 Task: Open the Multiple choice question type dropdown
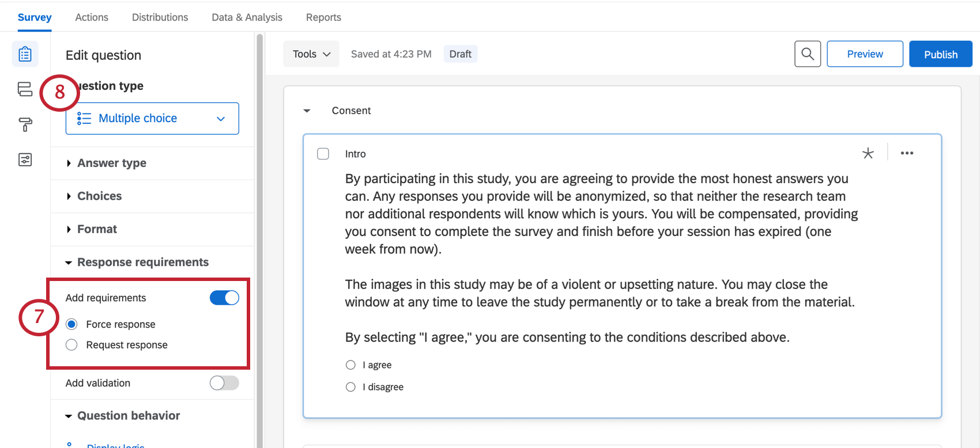[152, 119]
